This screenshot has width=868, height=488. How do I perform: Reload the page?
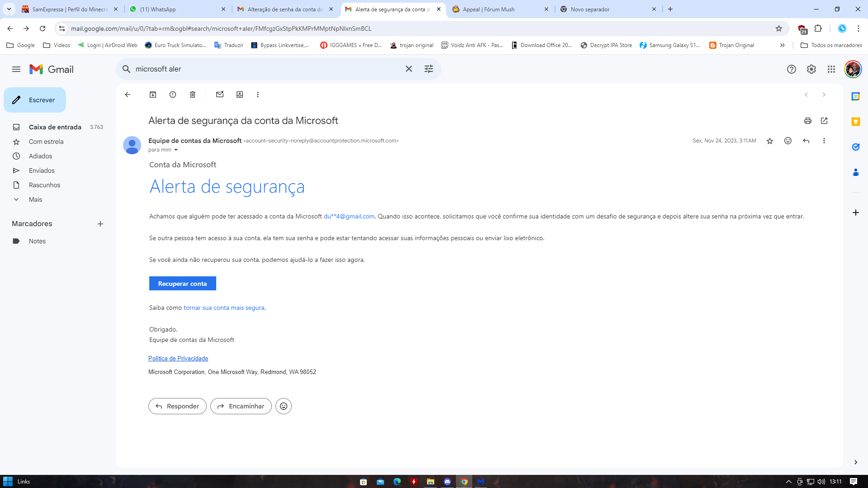pyautogui.click(x=43, y=28)
